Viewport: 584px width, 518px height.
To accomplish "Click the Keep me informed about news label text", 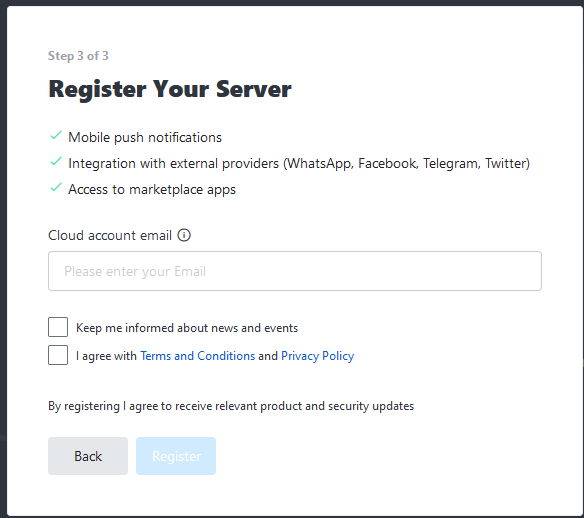I will tap(187, 328).
